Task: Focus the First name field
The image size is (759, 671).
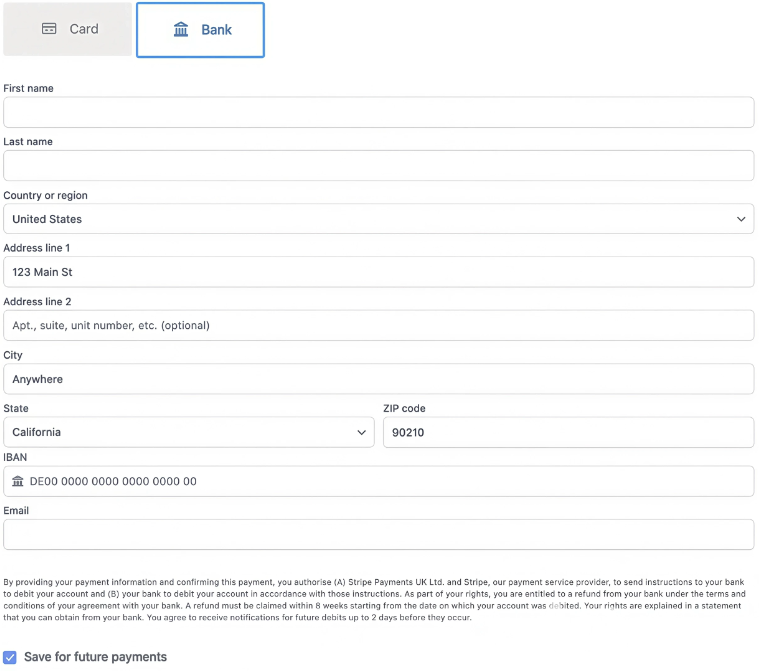Action: click(379, 112)
